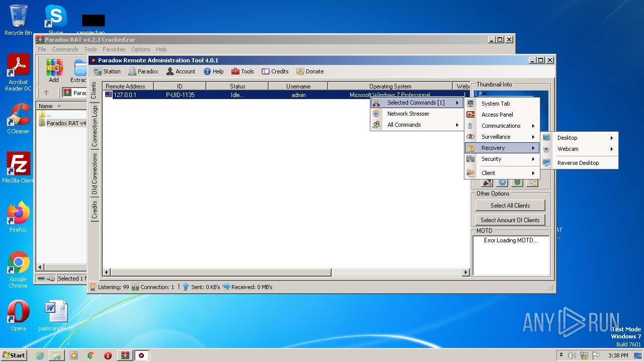Select the CCleaner desktop shortcut
This screenshot has height=362, width=644.
click(18, 119)
